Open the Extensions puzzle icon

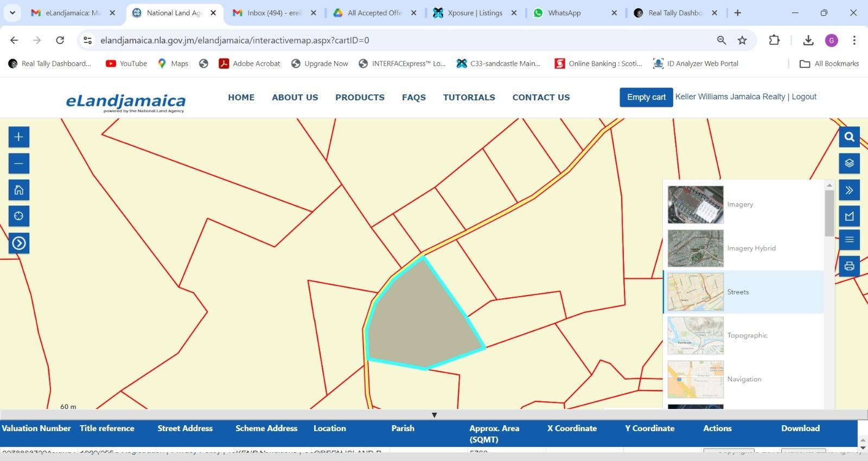coord(774,40)
